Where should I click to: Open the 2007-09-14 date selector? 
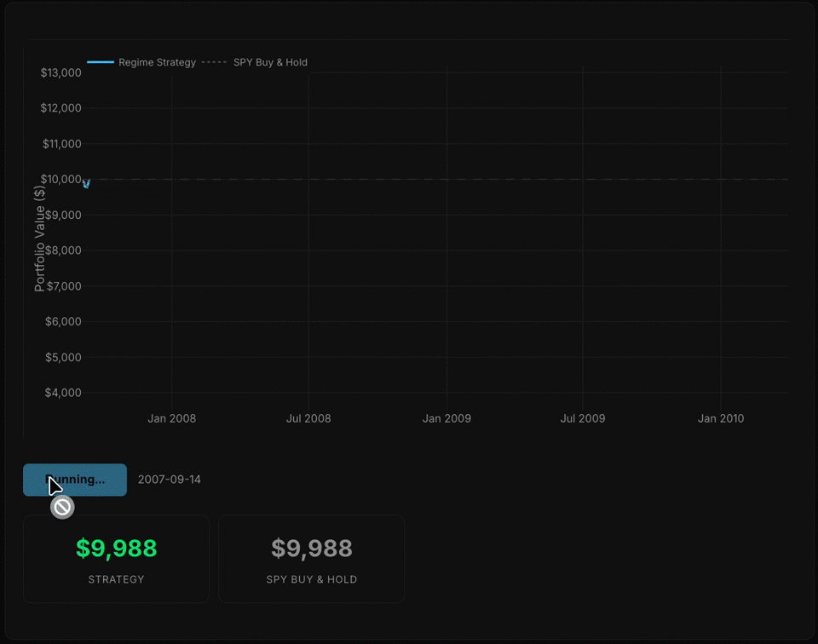(170, 479)
